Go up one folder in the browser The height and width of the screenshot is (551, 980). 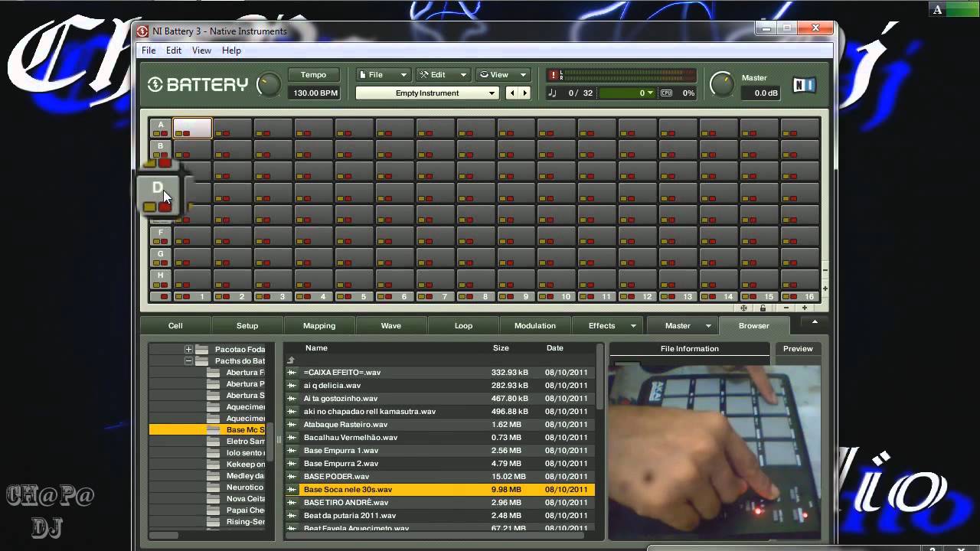(291, 360)
